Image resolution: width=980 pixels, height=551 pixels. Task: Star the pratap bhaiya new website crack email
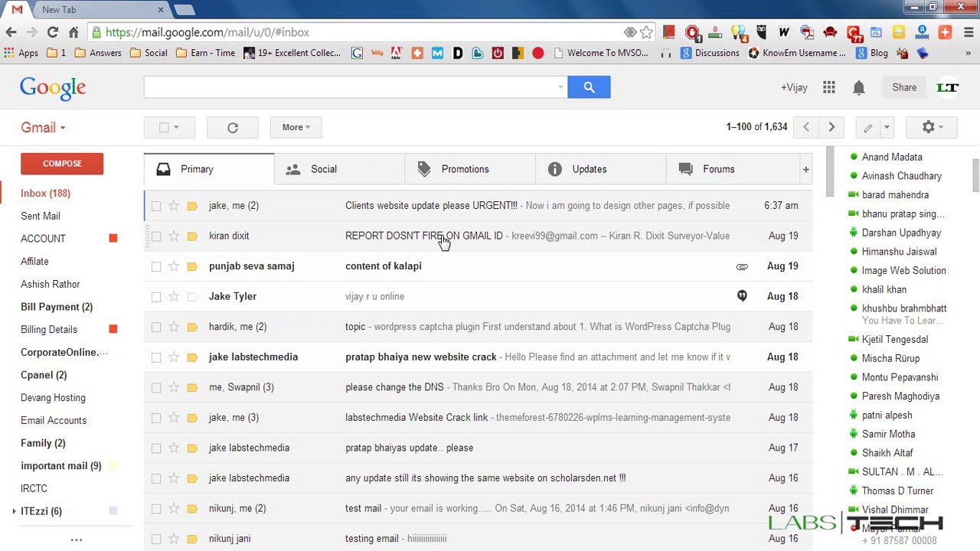[174, 357]
